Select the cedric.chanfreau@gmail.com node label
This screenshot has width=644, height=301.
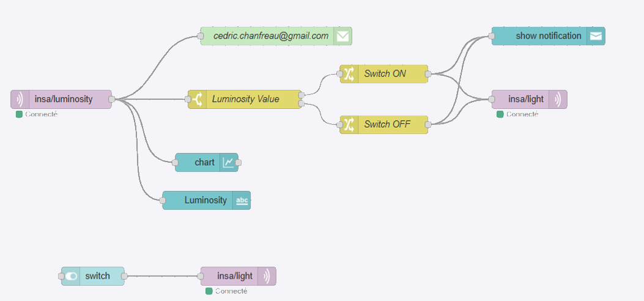pos(271,36)
